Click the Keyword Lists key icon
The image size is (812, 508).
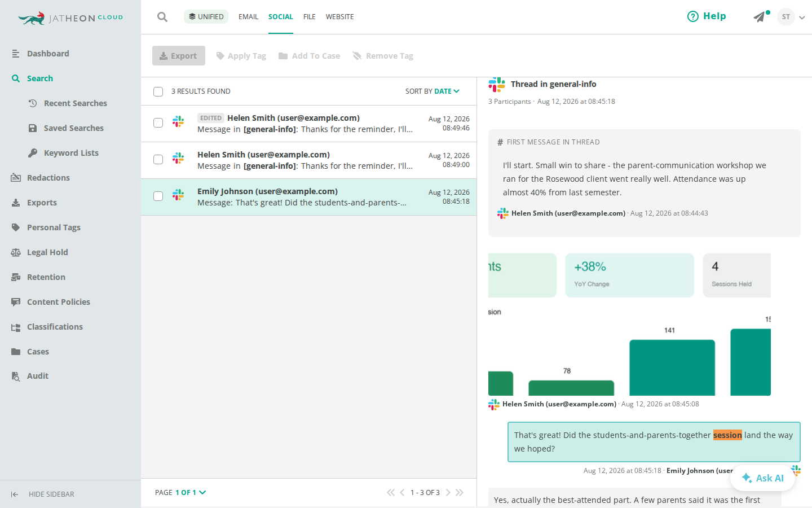[33, 153]
